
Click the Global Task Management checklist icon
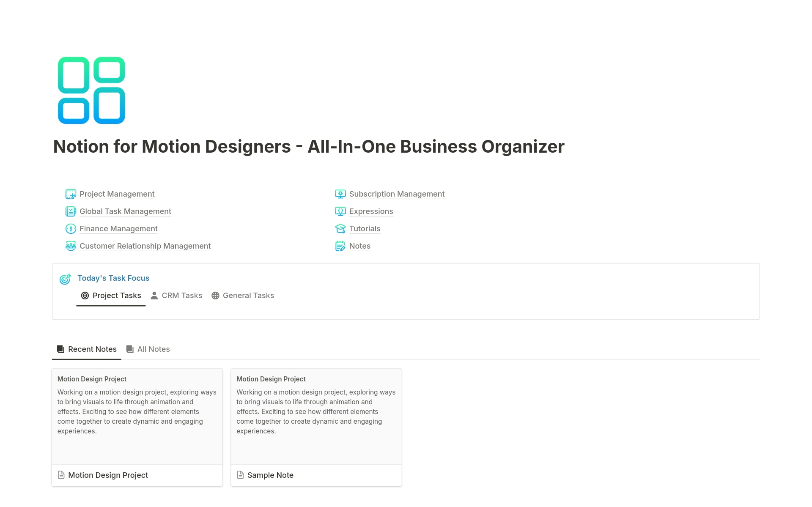coord(71,211)
